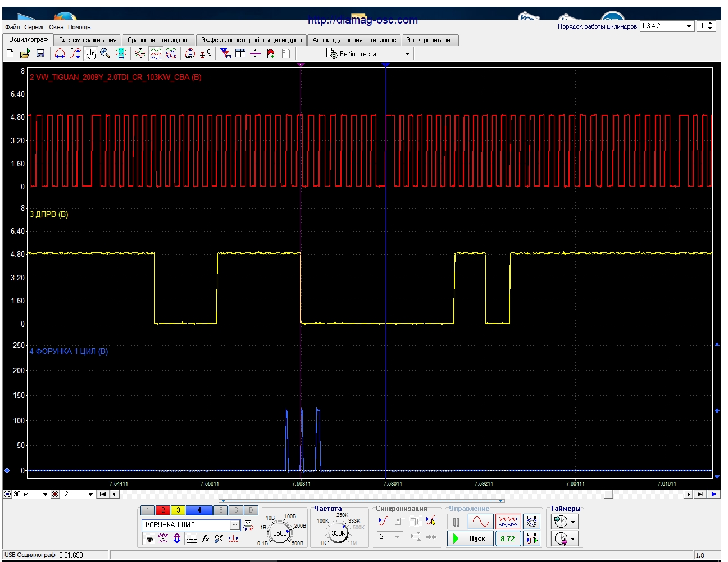Toggle channel visibility eye icon
728x562 pixels.
[x=149, y=538]
